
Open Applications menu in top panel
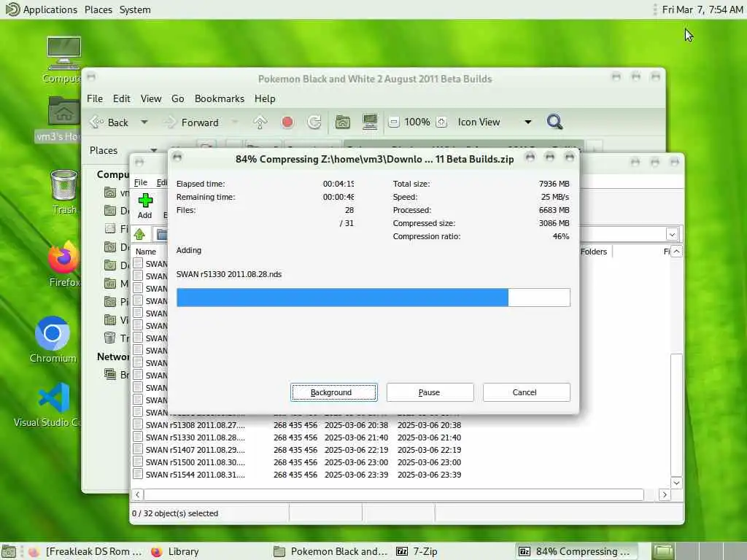(x=41, y=9)
